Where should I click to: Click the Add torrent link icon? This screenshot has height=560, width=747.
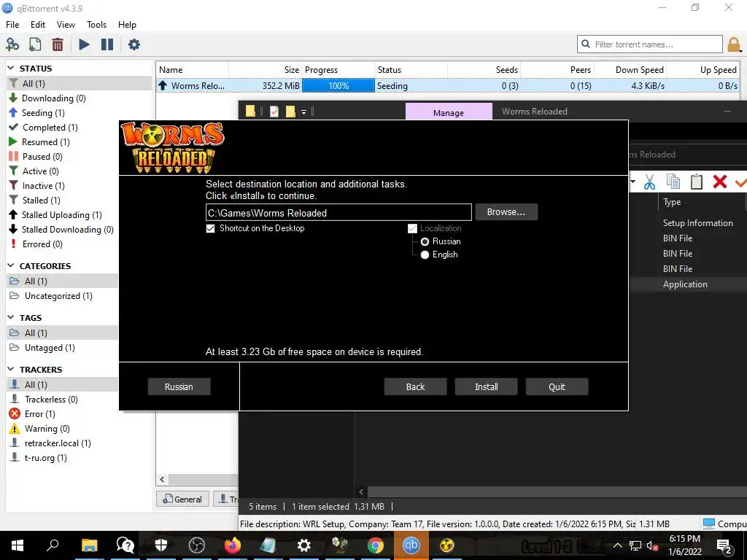click(x=12, y=44)
